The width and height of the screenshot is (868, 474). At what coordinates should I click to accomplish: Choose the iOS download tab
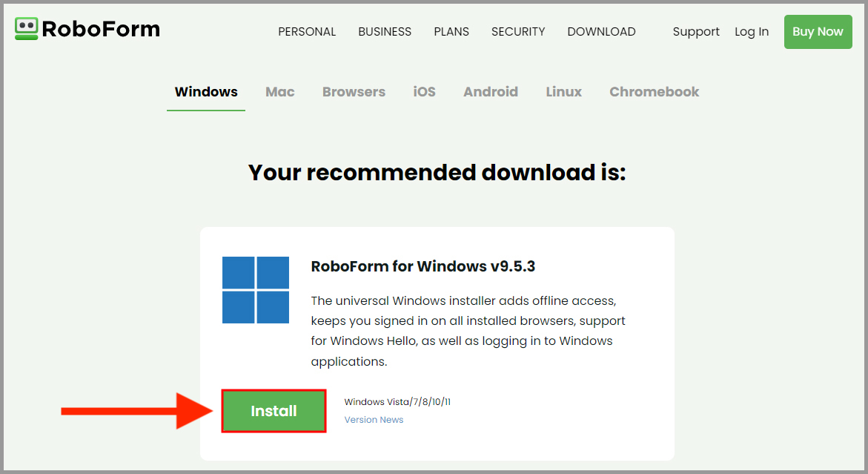[x=424, y=92]
